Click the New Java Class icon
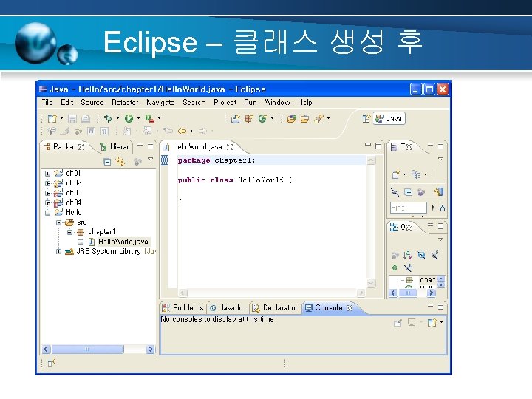Image resolution: width=532 pixels, height=399 pixels. click(x=262, y=118)
